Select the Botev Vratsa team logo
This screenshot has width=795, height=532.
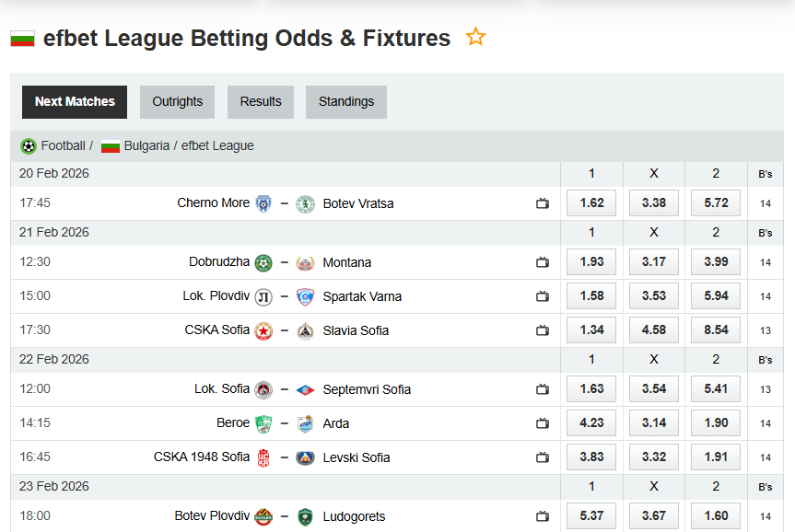[305, 202]
